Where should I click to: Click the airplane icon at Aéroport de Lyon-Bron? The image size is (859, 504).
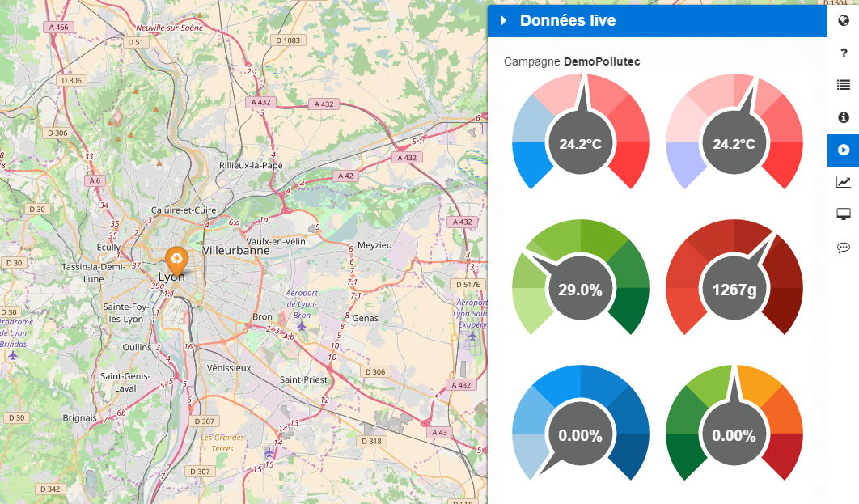(x=302, y=325)
